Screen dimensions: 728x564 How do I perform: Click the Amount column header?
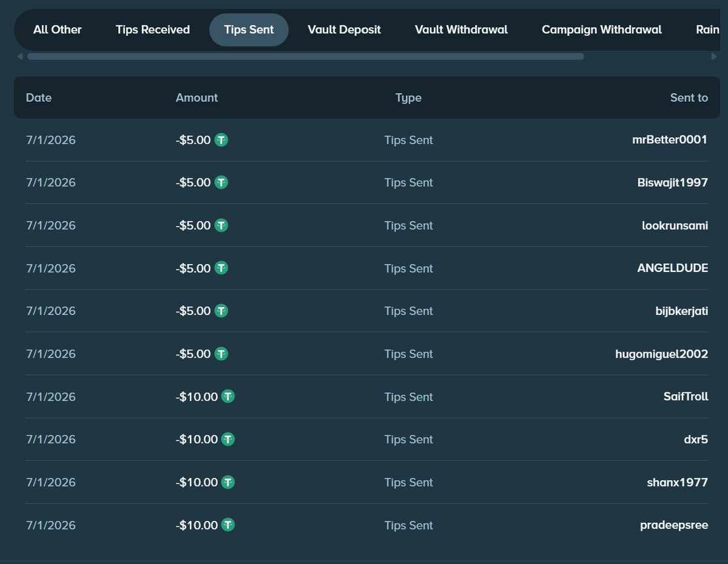click(x=197, y=97)
